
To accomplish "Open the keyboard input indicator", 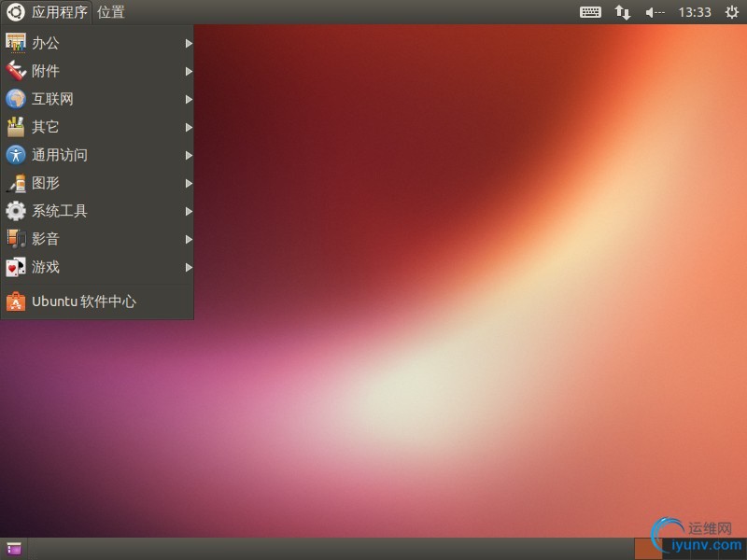I will point(590,12).
